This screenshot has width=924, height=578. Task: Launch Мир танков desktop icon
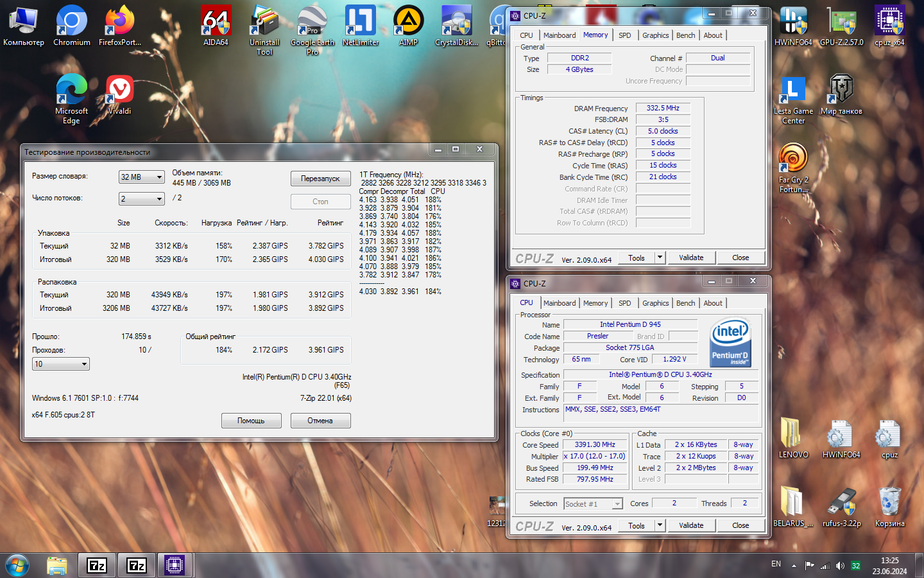tap(841, 94)
